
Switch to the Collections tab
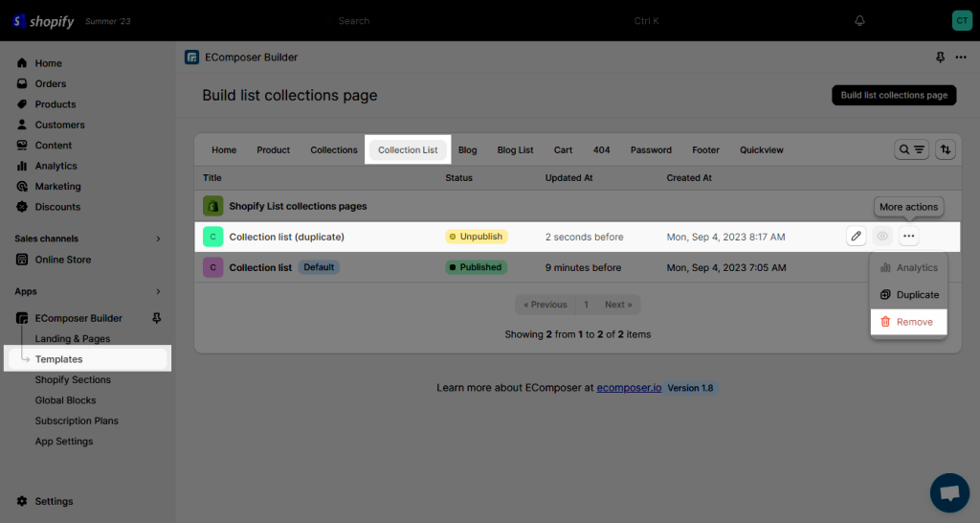point(334,150)
